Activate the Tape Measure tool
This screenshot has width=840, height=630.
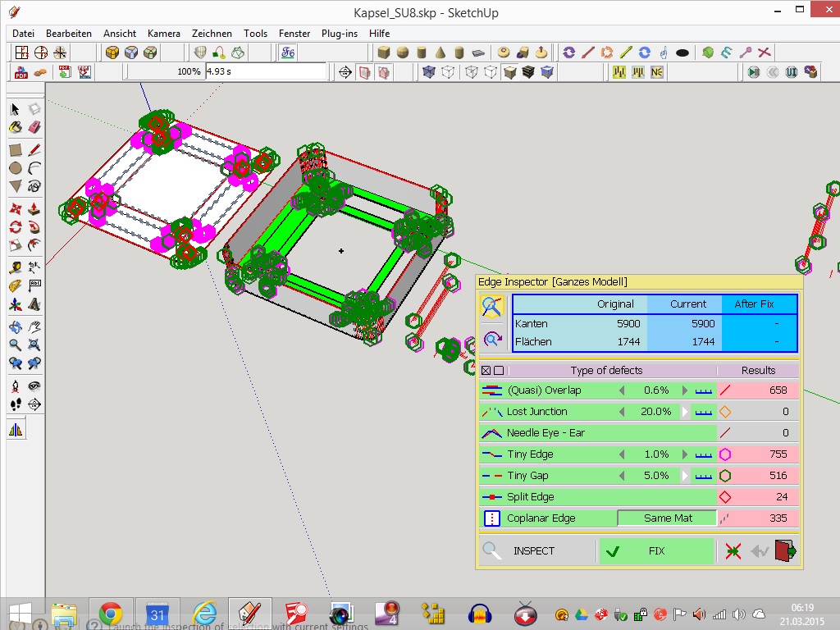[x=15, y=267]
